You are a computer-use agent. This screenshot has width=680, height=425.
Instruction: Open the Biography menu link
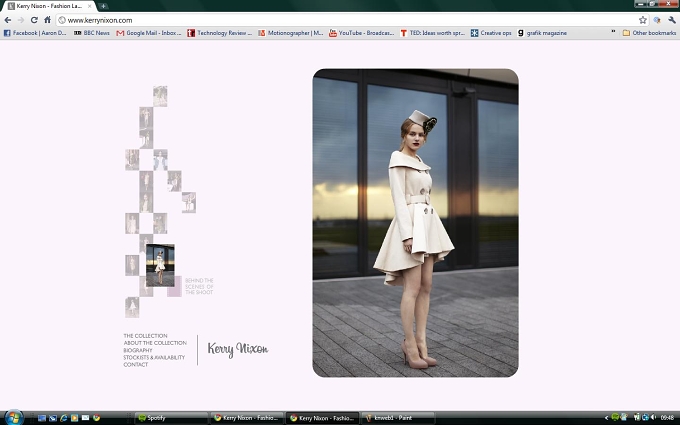[138, 350]
